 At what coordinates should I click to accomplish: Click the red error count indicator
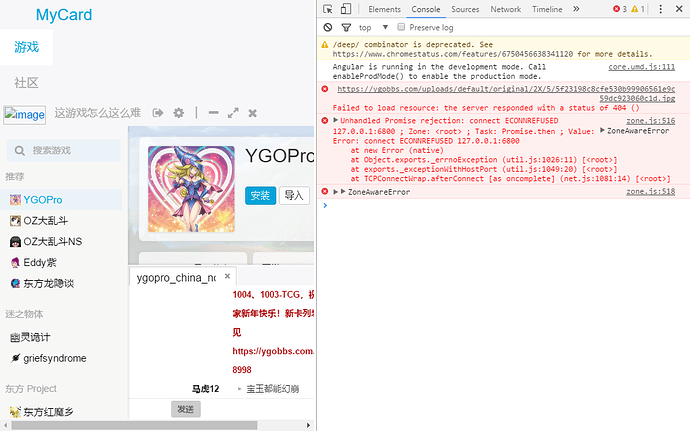click(x=620, y=9)
